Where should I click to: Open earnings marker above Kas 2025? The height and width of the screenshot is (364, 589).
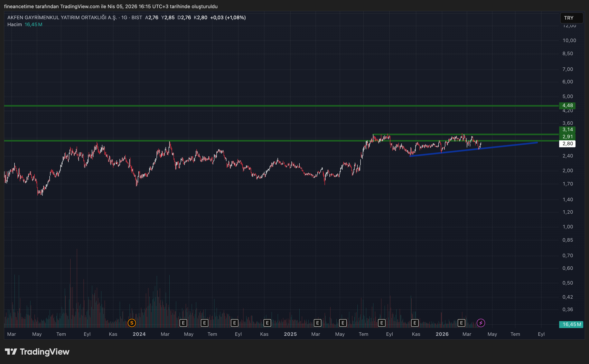(415, 323)
